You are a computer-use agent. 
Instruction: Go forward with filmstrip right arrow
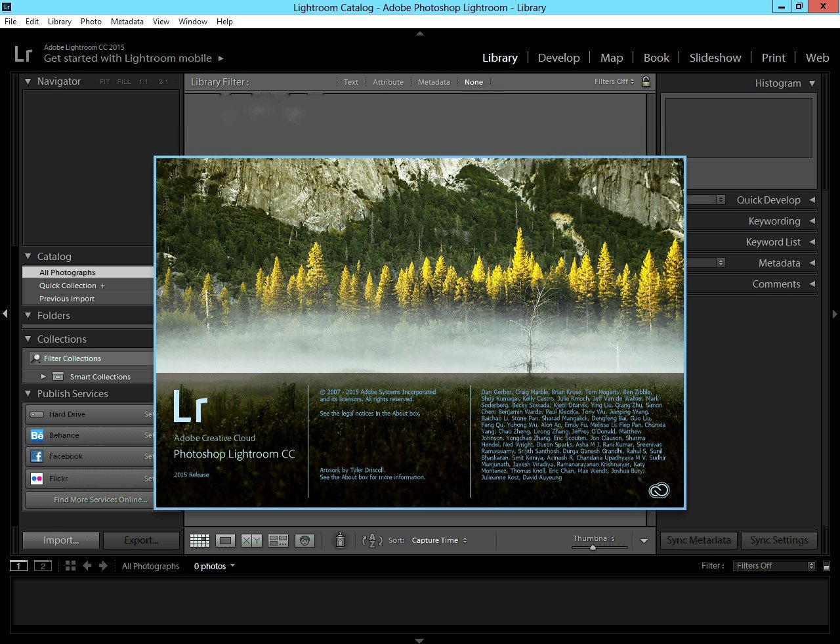tap(103, 565)
